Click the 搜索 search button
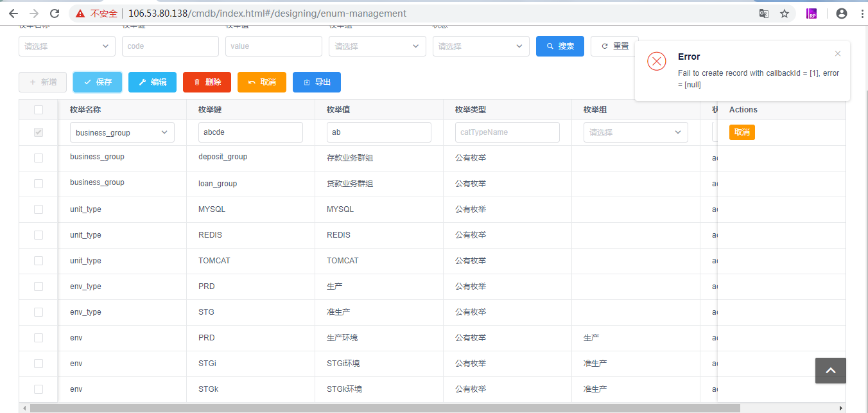The image size is (868, 413). [560, 46]
